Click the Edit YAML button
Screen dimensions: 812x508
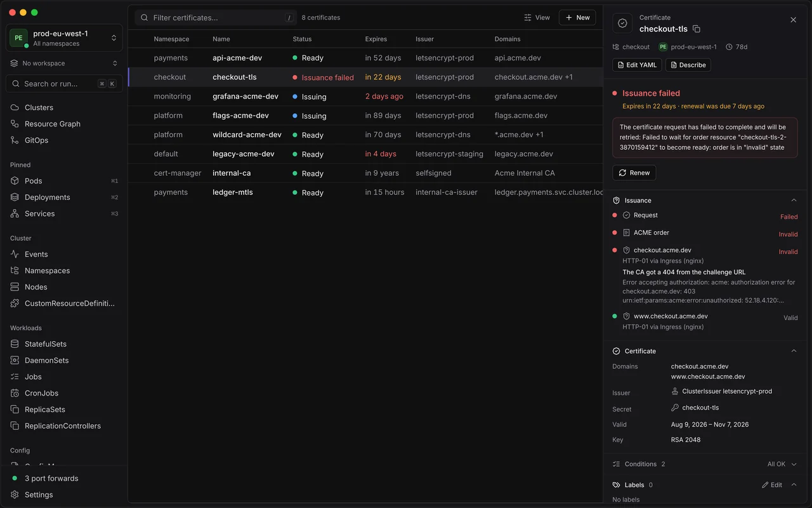tap(637, 65)
